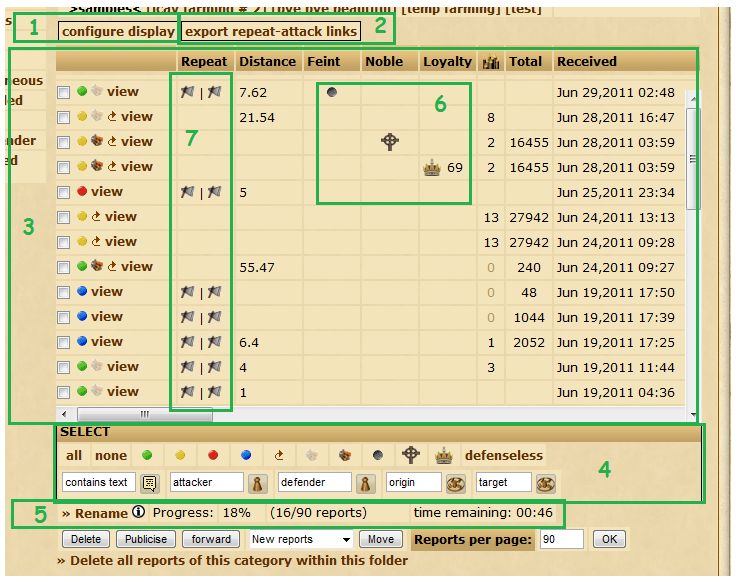Click the contains text search icon
The height and width of the screenshot is (582, 739).
[x=149, y=483]
